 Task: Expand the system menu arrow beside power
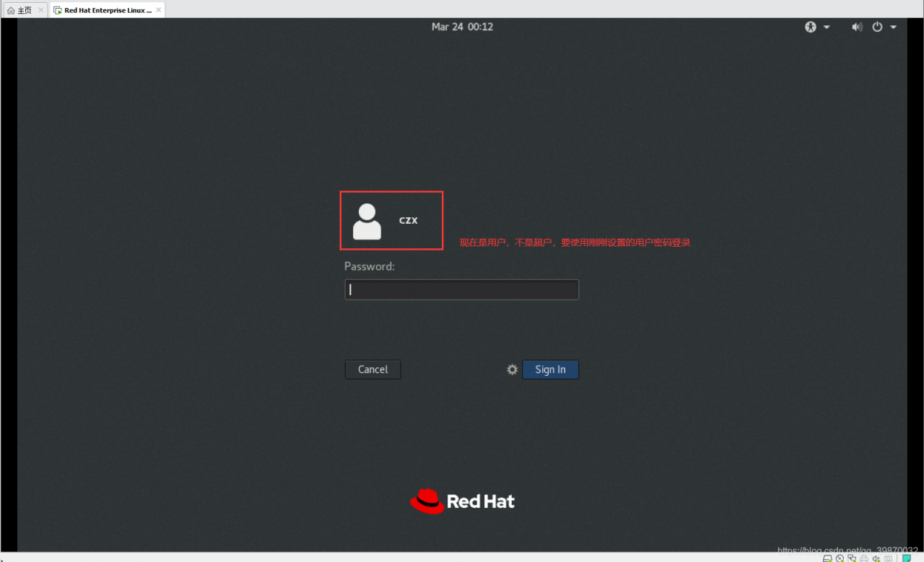coord(893,27)
